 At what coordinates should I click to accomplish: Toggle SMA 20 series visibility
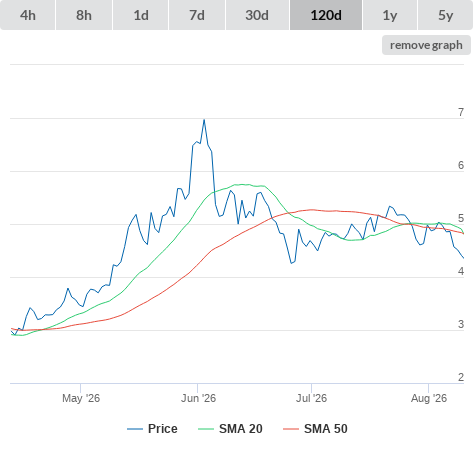point(241,429)
